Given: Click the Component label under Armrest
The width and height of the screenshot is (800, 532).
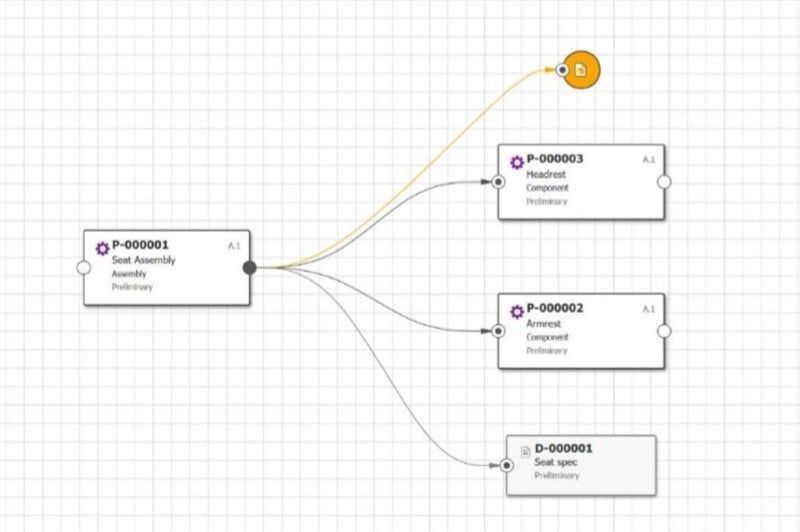Looking at the screenshot, I should (547, 337).
